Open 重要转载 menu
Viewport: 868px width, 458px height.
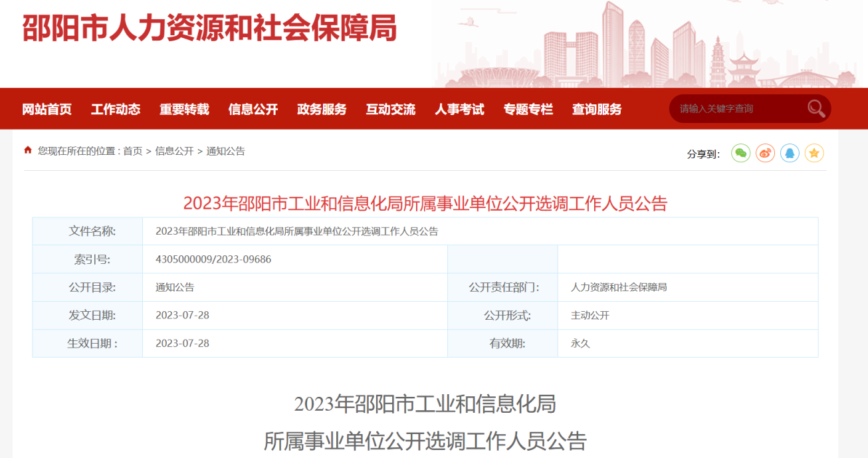tap(184, 109)
